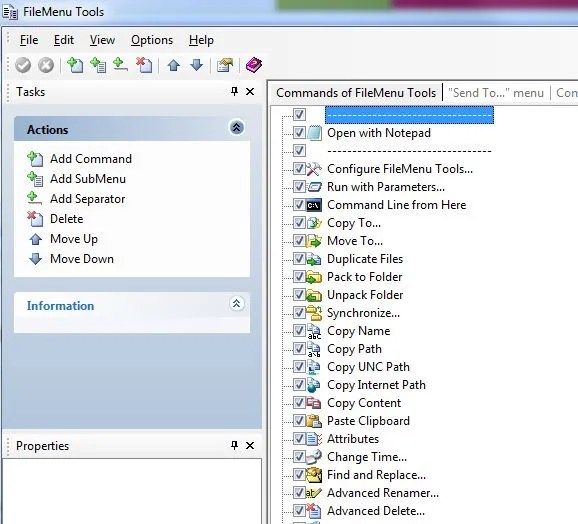Open the View menu

point(102,40)
